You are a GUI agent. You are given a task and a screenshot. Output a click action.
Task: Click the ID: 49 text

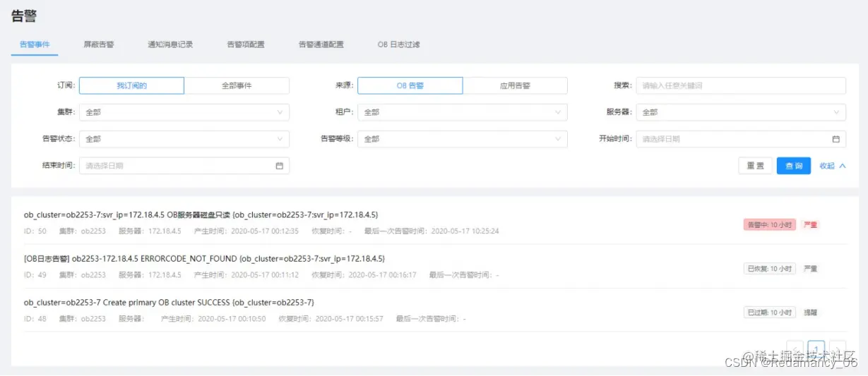(x=35, y=274)
